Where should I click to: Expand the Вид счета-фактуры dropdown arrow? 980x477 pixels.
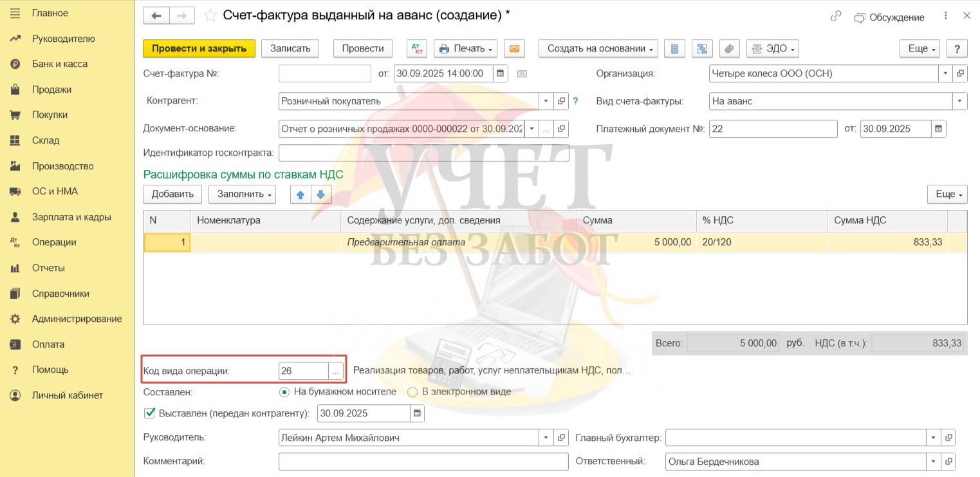coord(961,101)
